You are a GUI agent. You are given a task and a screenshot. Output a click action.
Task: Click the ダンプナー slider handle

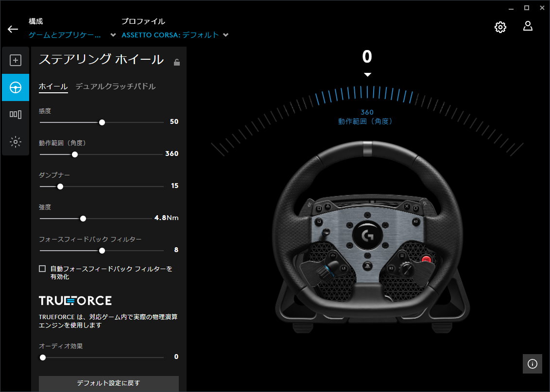pyautogui.click(x=60, y=187)
